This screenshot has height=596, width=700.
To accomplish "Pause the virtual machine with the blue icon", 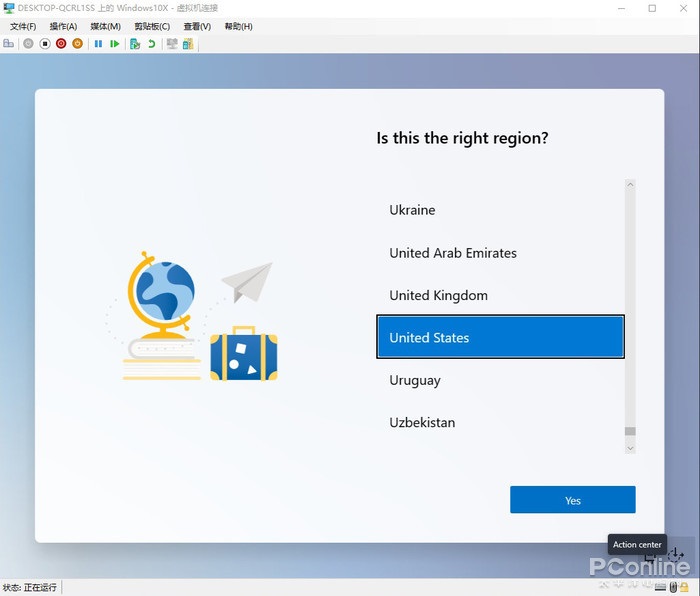I will coord(98,44).
